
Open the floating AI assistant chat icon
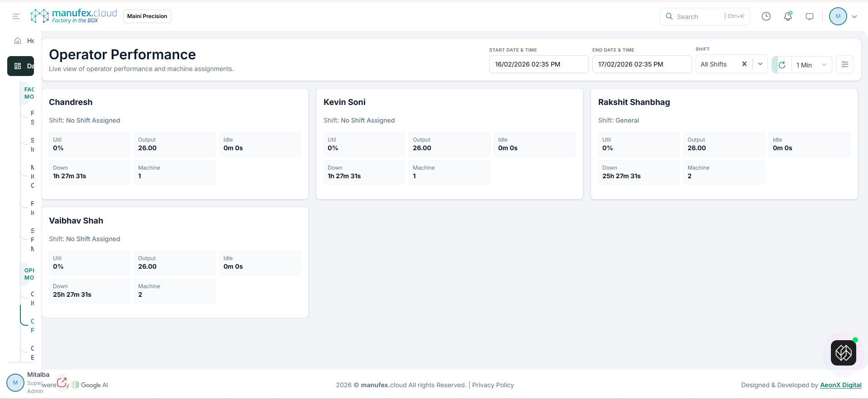843,353
